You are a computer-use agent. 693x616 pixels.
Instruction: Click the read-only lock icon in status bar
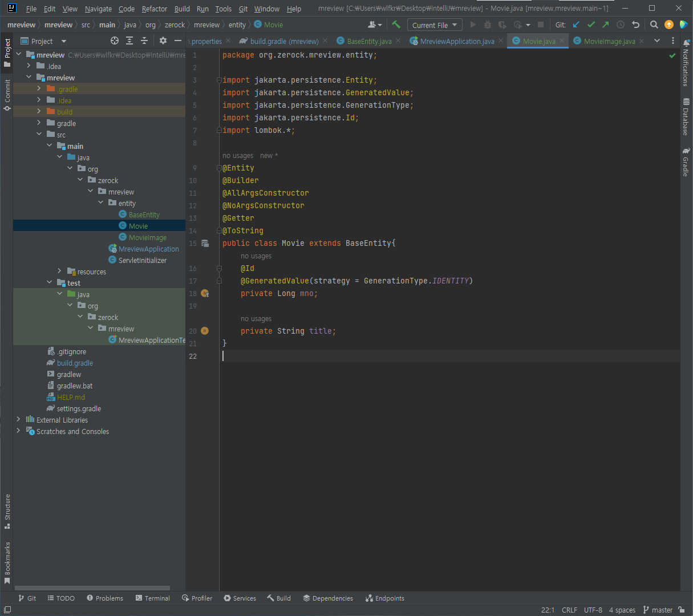682,610
